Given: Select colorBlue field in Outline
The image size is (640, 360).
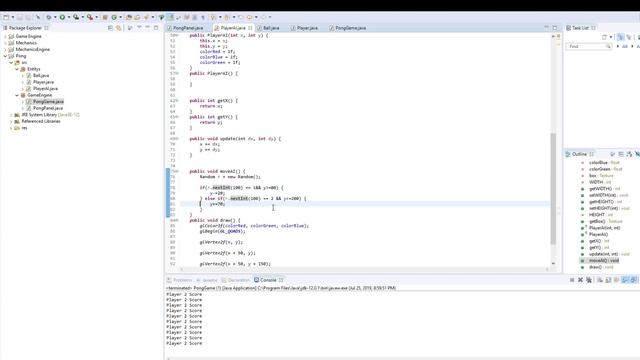Looking at the screenshot, I should tap(605, 162).
